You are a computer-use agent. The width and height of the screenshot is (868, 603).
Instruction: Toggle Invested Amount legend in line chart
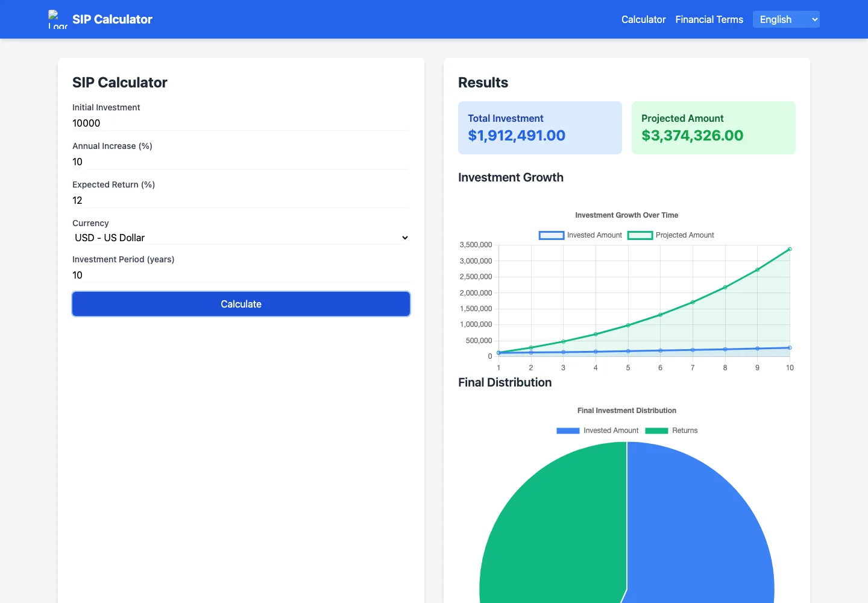click(x=580, y=235)
